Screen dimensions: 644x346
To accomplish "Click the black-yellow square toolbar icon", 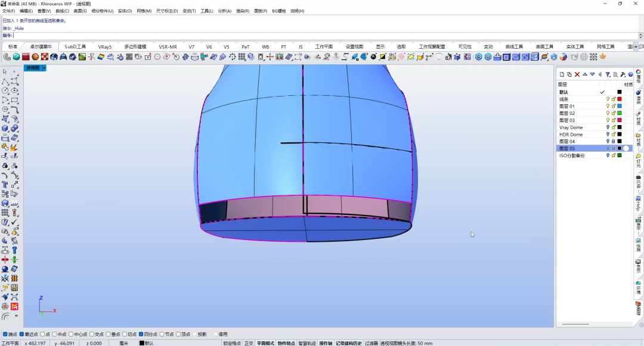I will click(x=383, y=57).
